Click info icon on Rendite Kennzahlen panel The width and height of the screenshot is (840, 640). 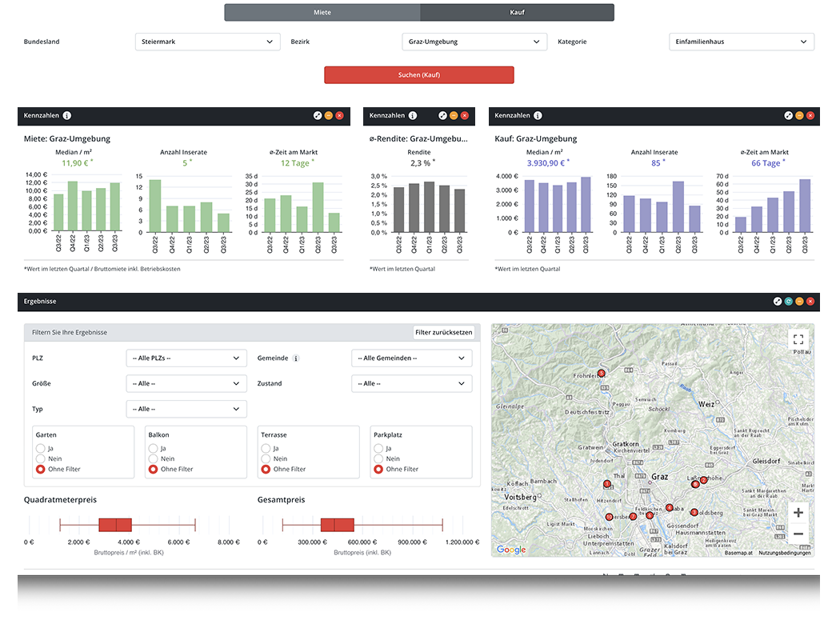pyautogui.click(x=413, y=116)
